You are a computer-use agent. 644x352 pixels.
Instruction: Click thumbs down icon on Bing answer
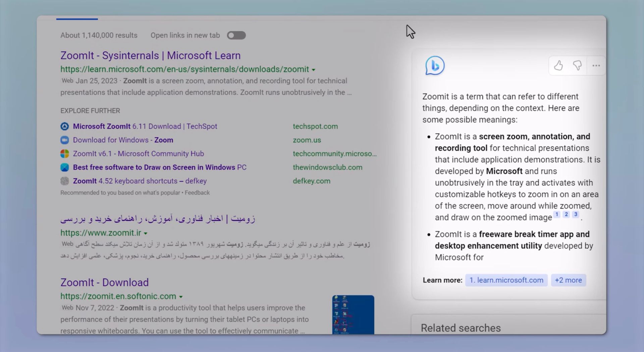point(577,65)
